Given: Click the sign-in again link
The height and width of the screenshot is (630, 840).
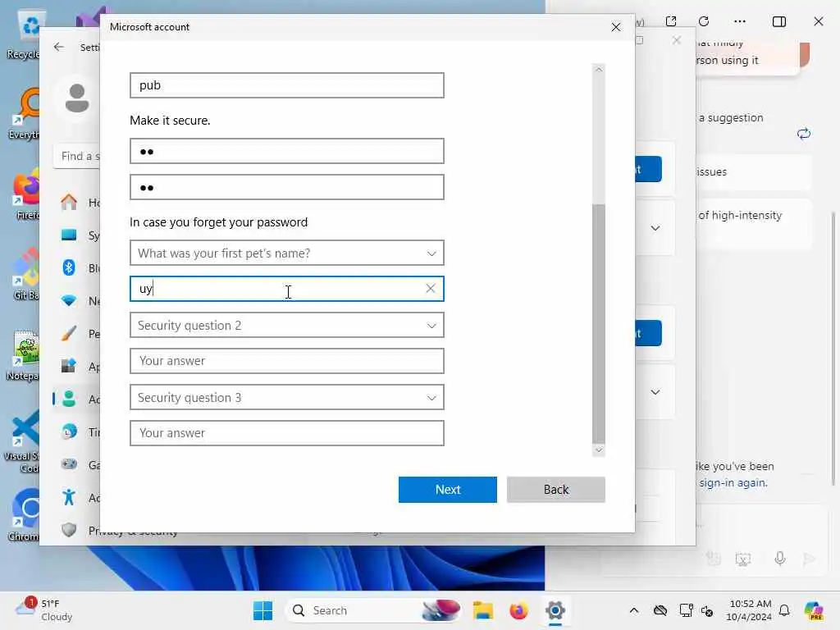Looking at the screenshot, I should (733, 482).
